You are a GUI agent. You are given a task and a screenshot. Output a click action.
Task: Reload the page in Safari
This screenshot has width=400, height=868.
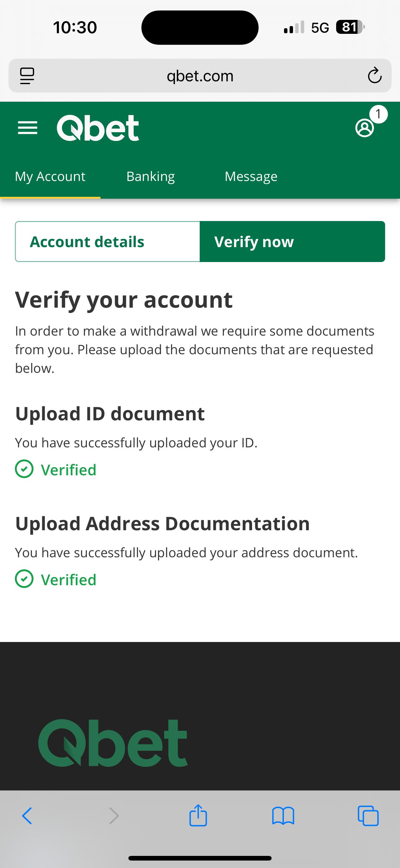(374, 75)
